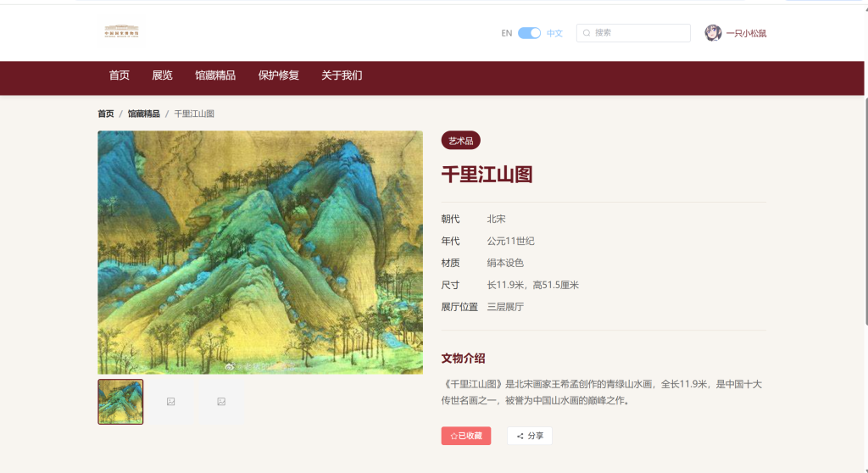
Task: Click the 分享 share button
Action: (x=530, y=436)
